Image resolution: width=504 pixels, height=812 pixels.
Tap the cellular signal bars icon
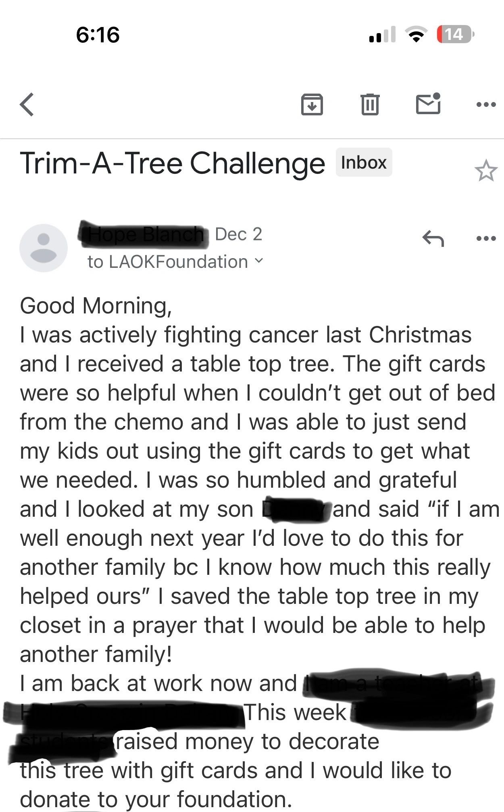(x=382, y=35)
